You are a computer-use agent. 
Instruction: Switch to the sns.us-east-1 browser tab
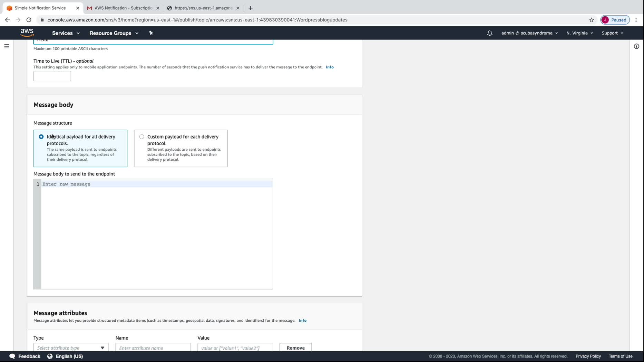[x=204, y=8]
